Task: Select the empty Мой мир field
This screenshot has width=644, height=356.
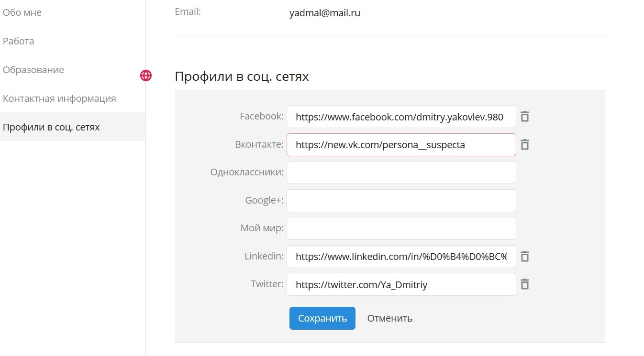Action: 401,228
